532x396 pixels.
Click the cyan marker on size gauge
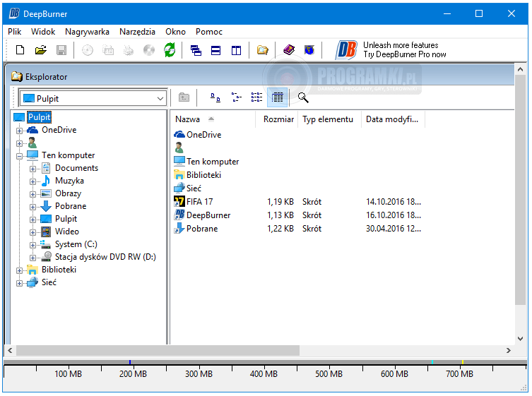pyautogui.click(x=432, y=362)
